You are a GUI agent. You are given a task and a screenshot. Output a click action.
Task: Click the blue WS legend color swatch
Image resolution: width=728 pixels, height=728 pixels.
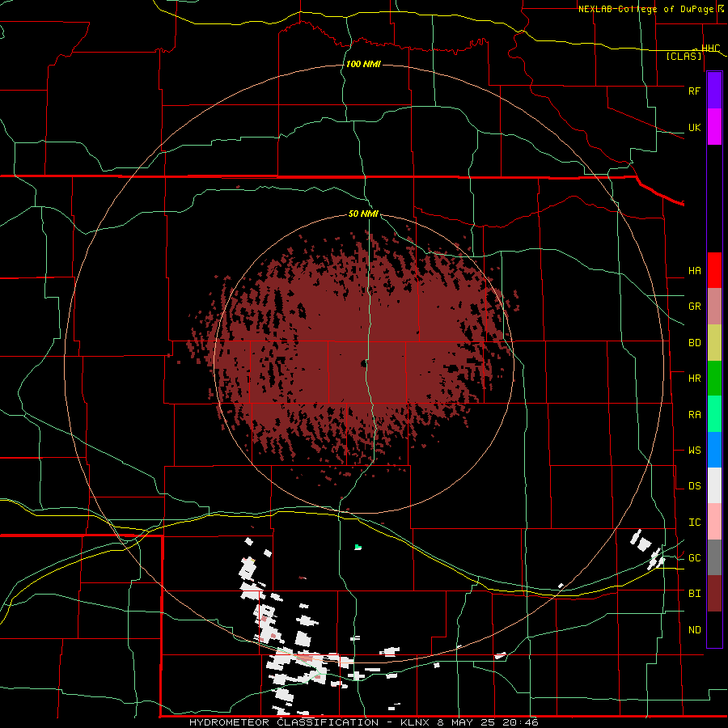[714, 450]
